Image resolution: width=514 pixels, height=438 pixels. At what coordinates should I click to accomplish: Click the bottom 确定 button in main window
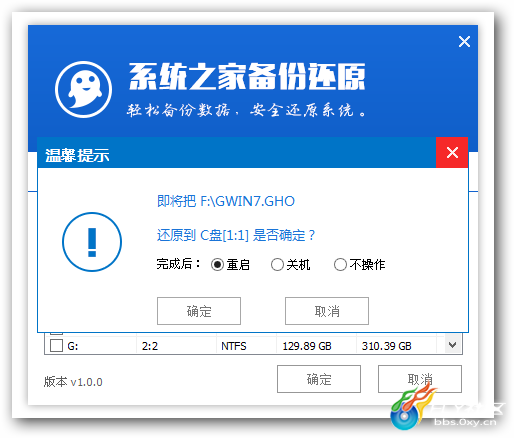coord(319,379)
